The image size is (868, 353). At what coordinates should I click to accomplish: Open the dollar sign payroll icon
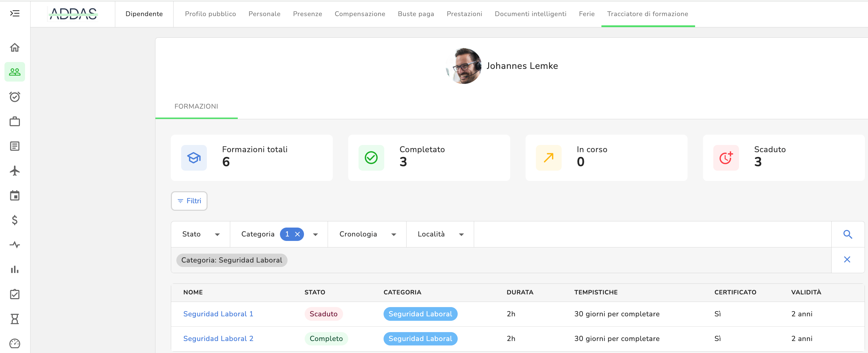(x=15, y=220)
